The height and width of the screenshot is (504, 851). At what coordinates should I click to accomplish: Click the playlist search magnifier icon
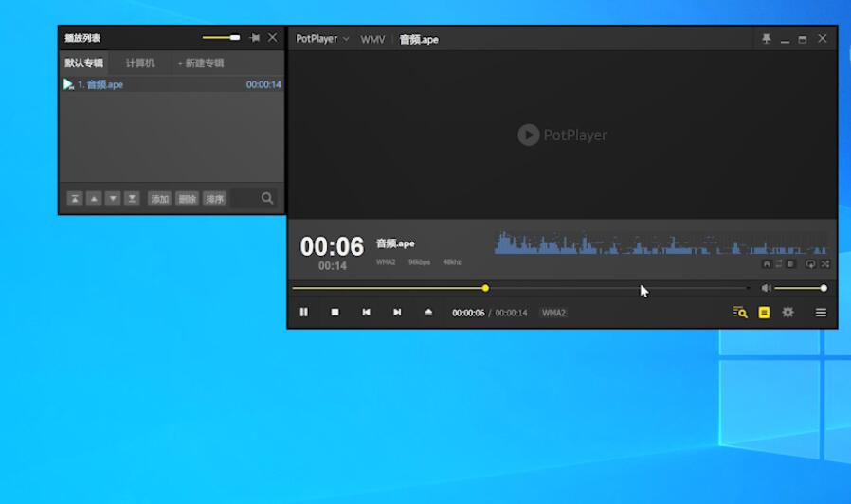pos(267,198)
